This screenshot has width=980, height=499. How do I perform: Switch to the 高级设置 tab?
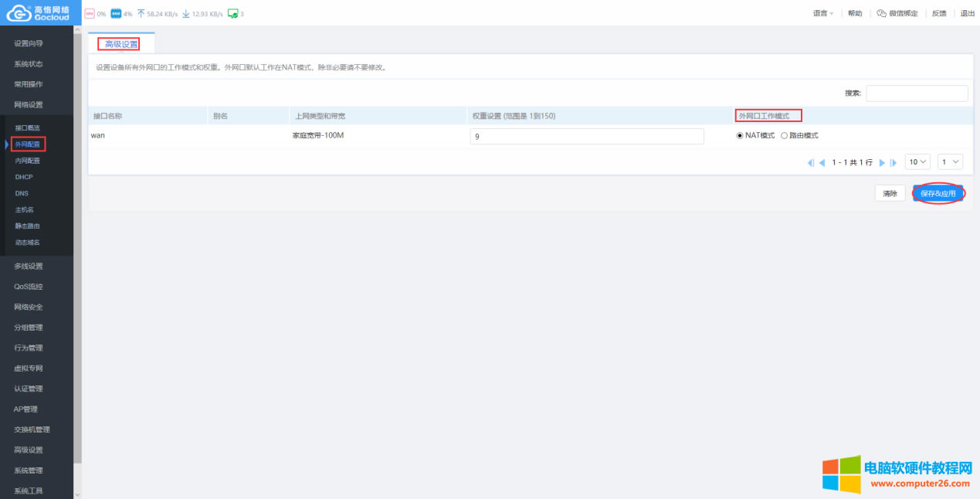click(120, 43)
